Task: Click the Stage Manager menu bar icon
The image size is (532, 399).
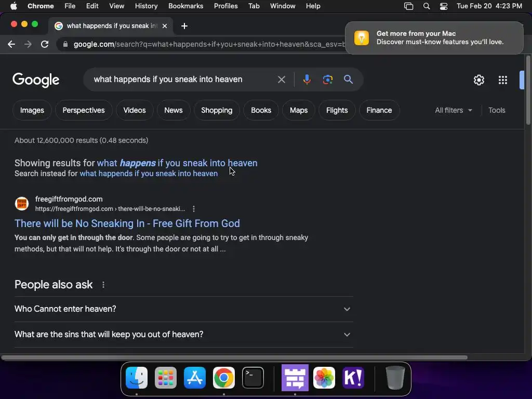Action: pos(408,6)
